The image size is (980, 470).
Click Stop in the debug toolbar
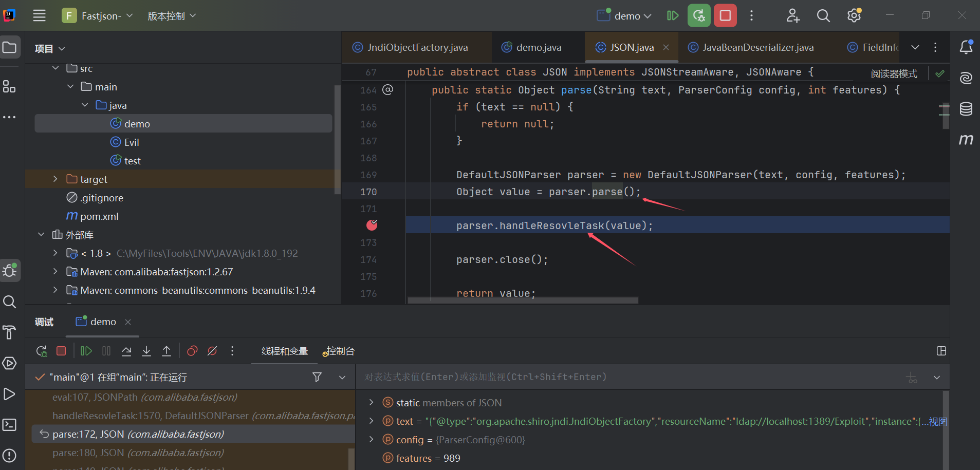[61, 351]
